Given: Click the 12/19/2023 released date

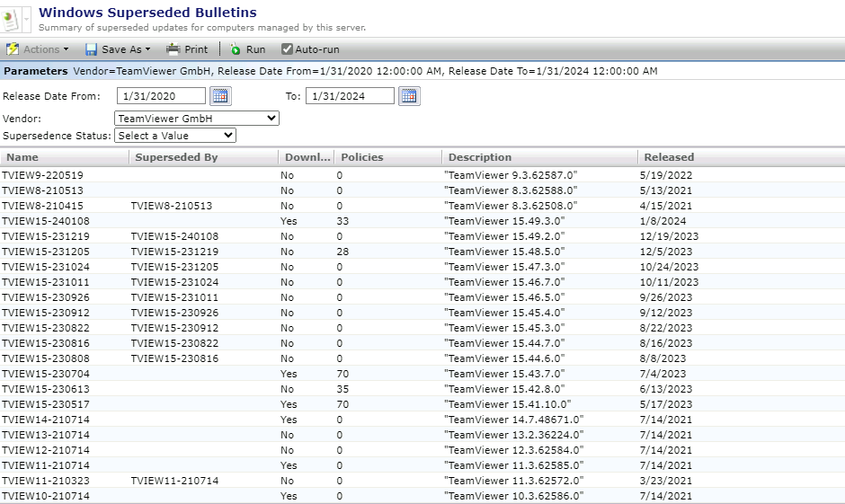Looking at the screenshot, I should (x=669, y=236).
